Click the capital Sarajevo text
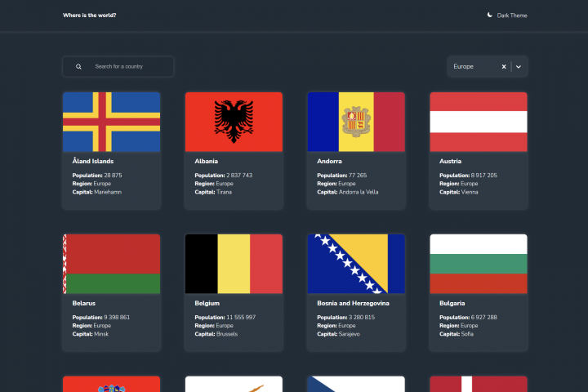 [350, 334]
